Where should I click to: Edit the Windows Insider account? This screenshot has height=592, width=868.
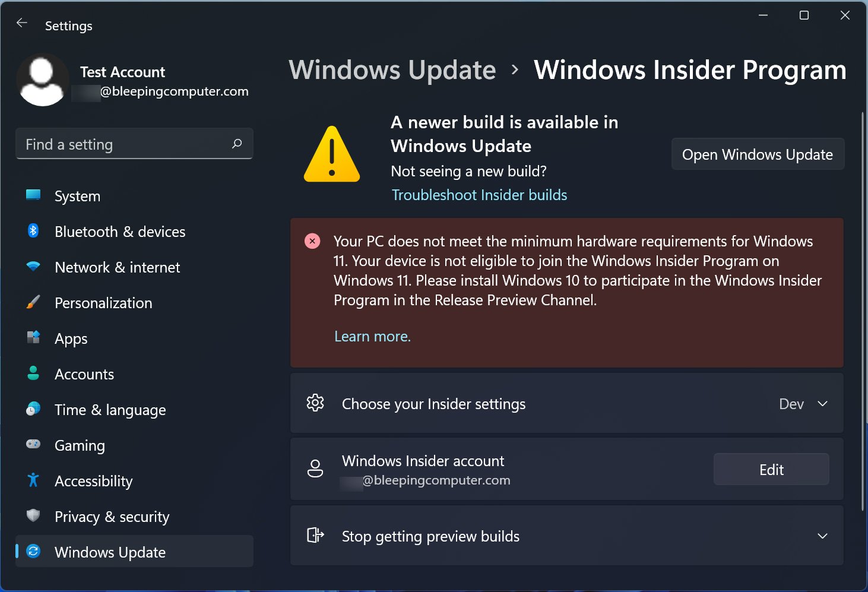tap(771, 470)
